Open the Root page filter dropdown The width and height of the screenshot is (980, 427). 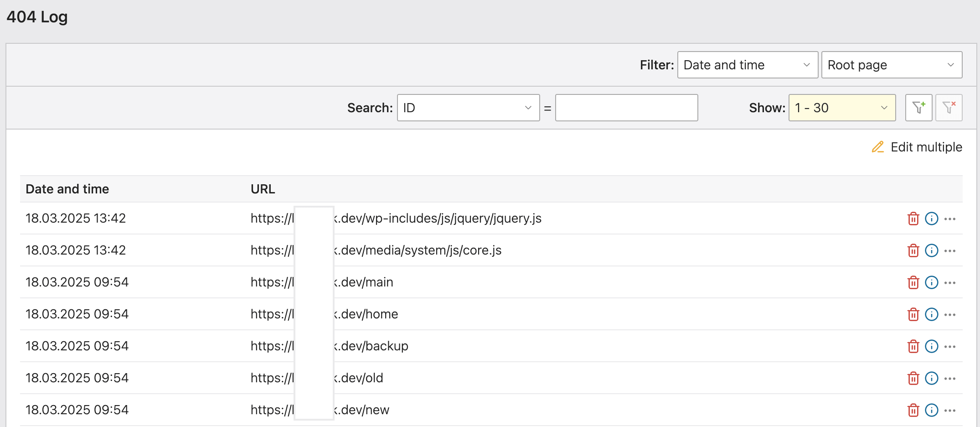(x=891, y=65)
